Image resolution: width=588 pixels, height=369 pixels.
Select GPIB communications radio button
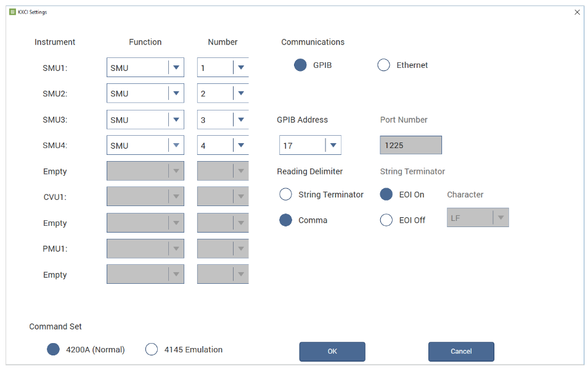[x=300, y=65]
